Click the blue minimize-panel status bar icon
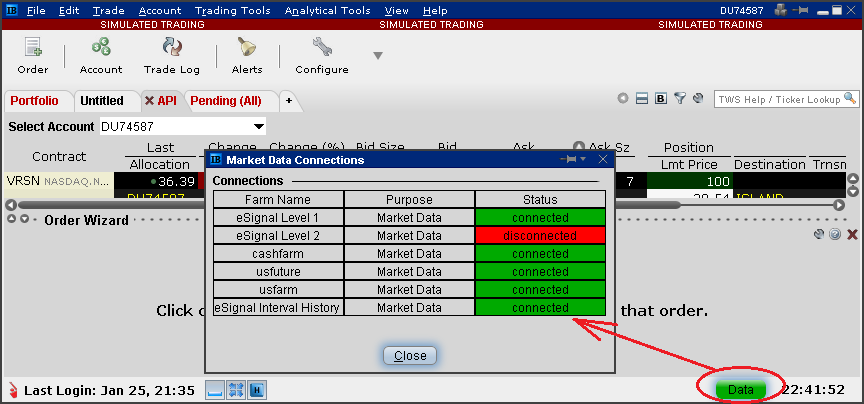Viewport: 864px width, 404px height. 214,390
